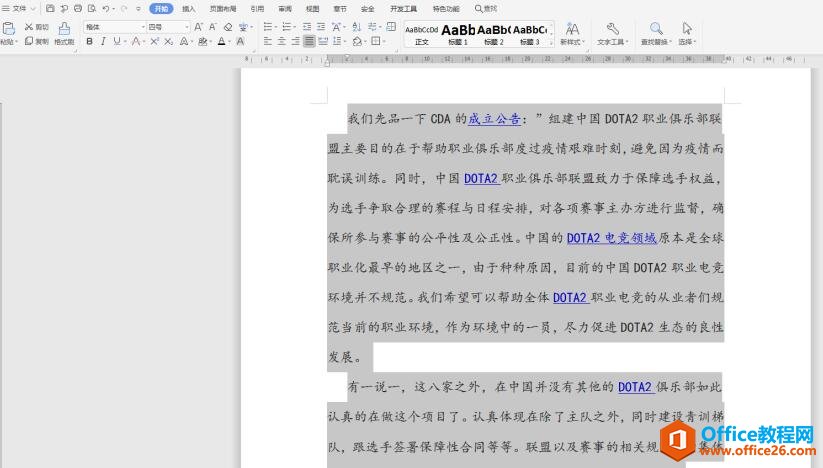Viewport: 823px width, 468px height.
Task: Switch to the Insert (插入) tab
Action: pos(188,8)
